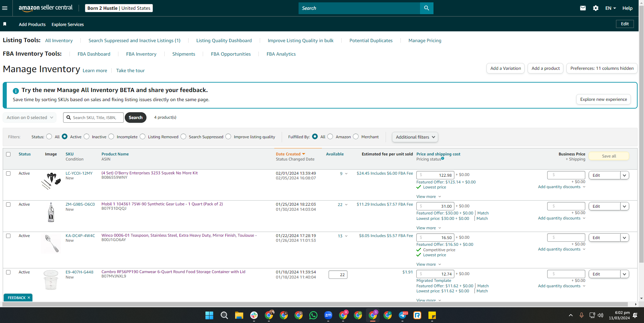Filter Fulfilled By Merchant radio button
The height and width of the screenshot is (323, 644).
(356, 137)
